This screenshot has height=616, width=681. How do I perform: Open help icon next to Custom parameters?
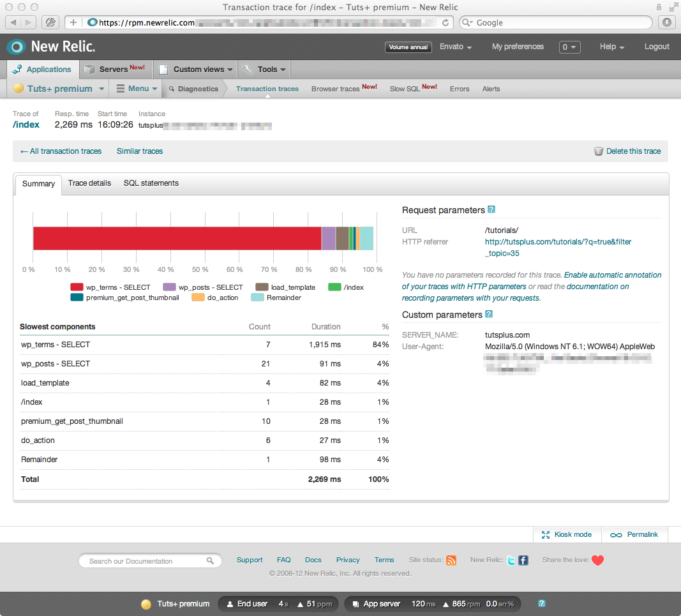[489, 314]
